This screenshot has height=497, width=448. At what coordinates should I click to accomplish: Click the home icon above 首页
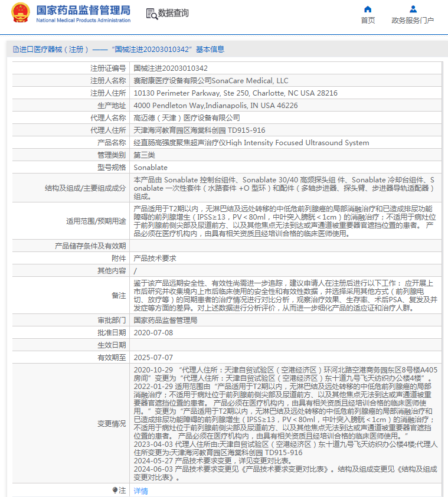coord(368,9)
